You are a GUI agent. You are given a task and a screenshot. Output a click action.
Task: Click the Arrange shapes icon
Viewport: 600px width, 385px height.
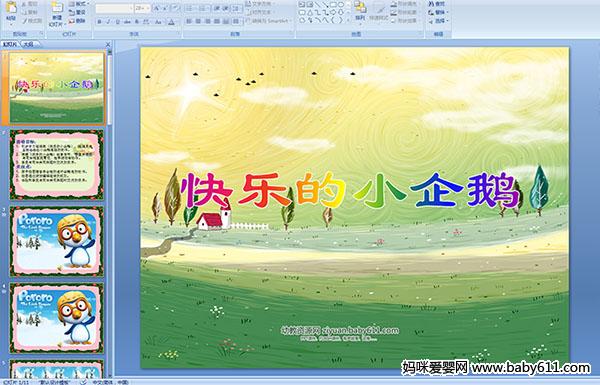[x=360, y=8]
